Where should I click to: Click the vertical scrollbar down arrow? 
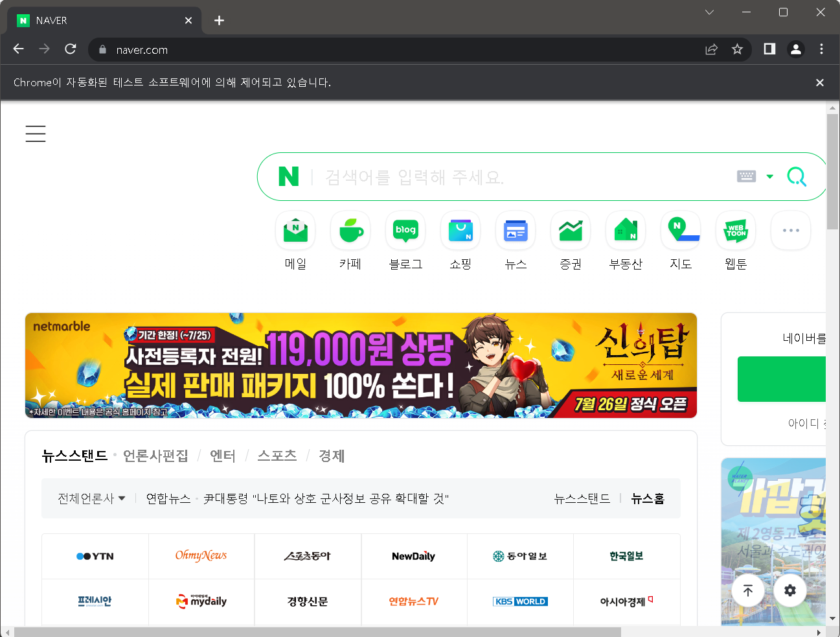click(x=833, y=619)
